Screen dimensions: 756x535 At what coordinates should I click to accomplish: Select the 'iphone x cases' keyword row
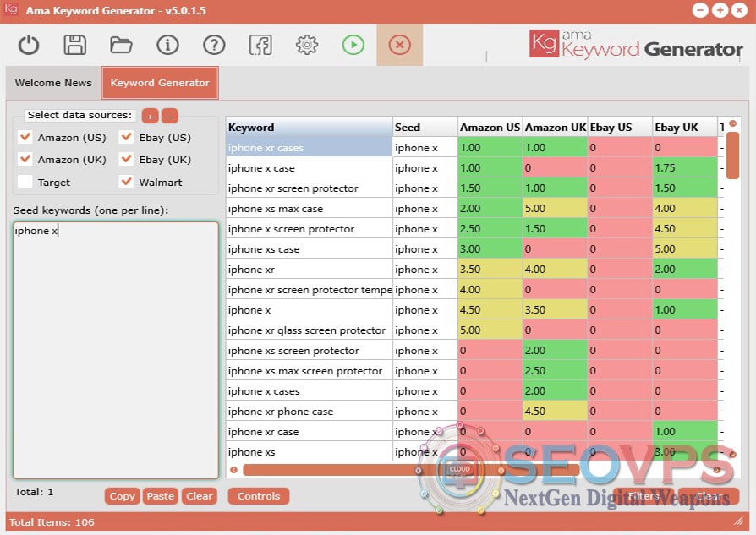309,390
